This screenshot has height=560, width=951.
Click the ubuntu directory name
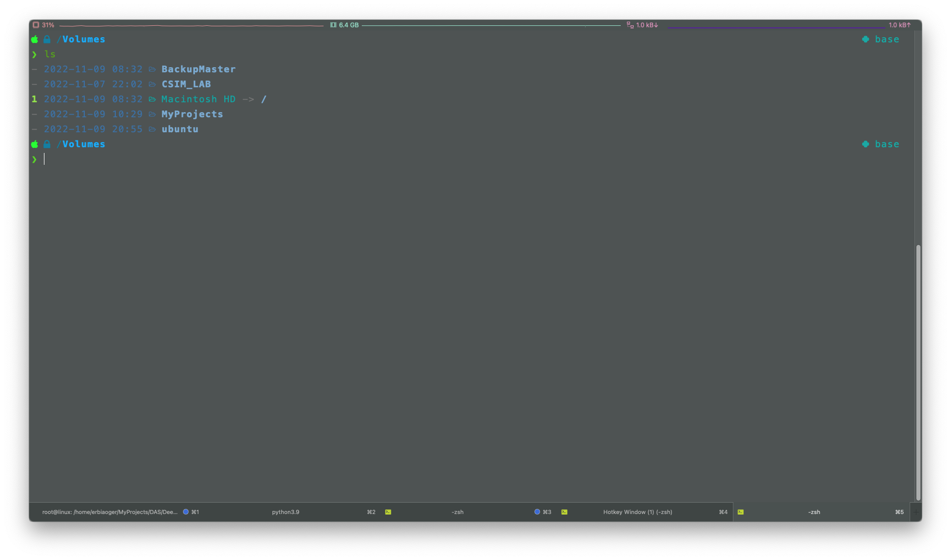click(x=180, y=129)
